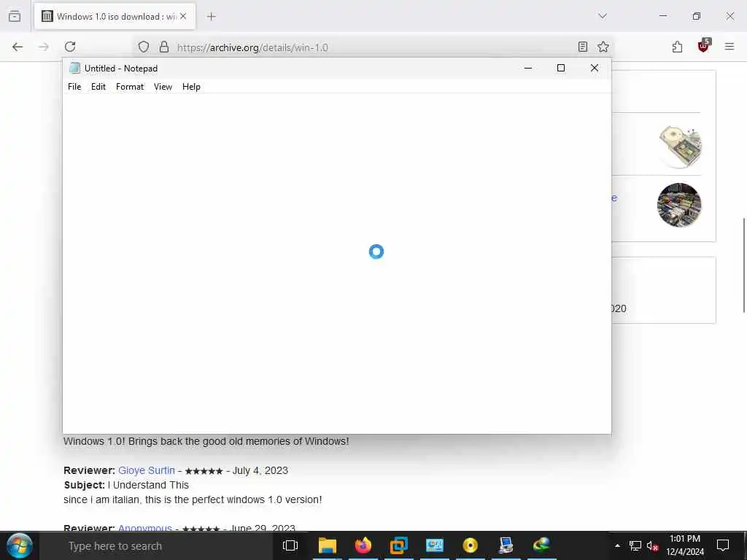The width and height of the screenshot is (747, 560).
Task: Open the round circuit-board collection thumbnail
Action: (x=679, y=205)
